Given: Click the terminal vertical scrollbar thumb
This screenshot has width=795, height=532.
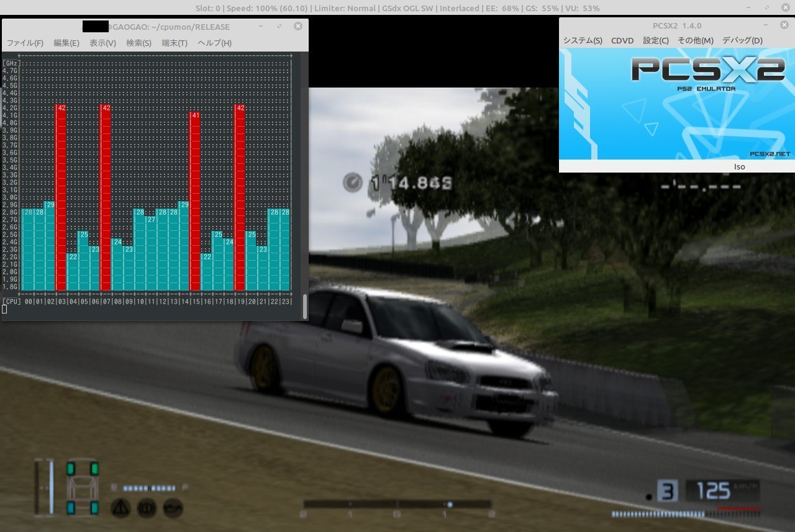Looking at the screenshot, I should pyautogui.click(x=304, y=306).
